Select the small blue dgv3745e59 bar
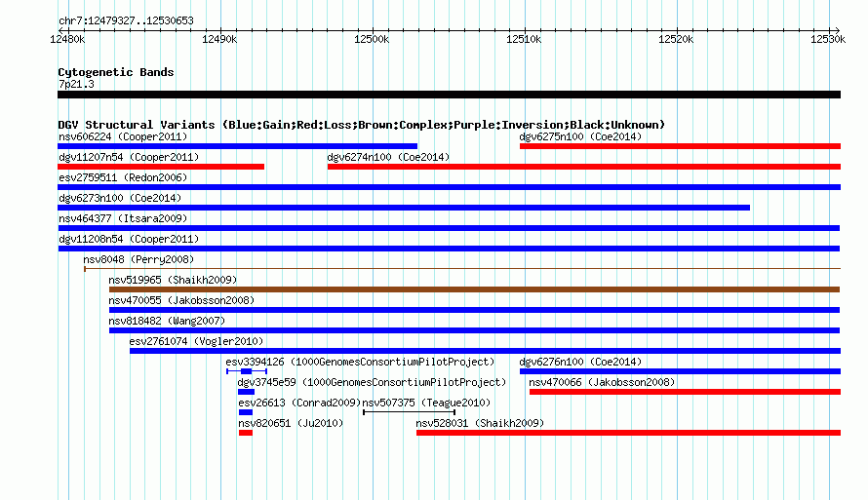868x500 pixels. [247, 392]
